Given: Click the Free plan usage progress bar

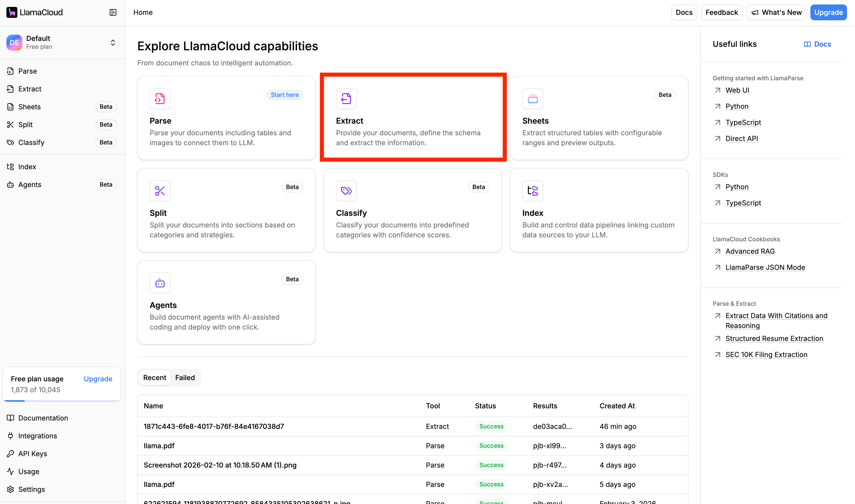Looking at the screenshot, I should tap(62, 401).
